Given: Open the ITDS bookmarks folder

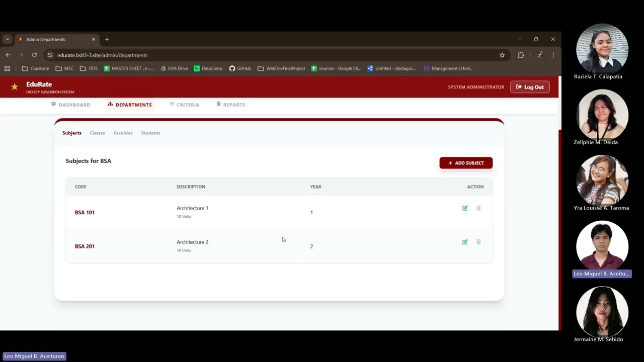Looking at the screenshot, I should tap(89, 68).
